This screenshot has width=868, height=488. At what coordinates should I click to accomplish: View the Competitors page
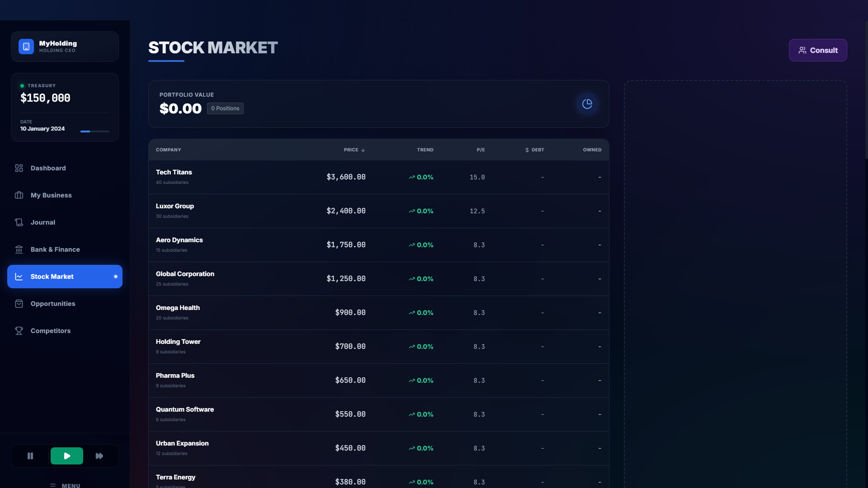coord(50,331)
